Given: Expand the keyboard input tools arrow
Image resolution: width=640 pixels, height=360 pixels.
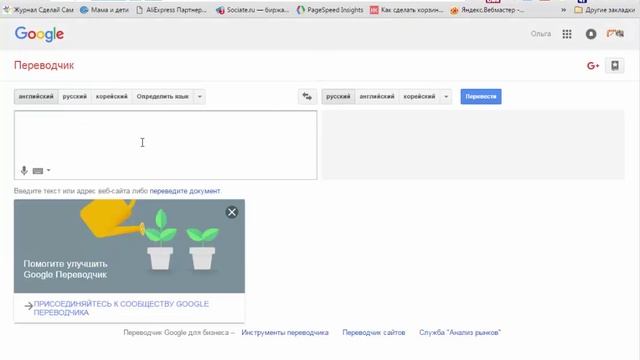Looking at the screenshot, I should click(49, 170).
